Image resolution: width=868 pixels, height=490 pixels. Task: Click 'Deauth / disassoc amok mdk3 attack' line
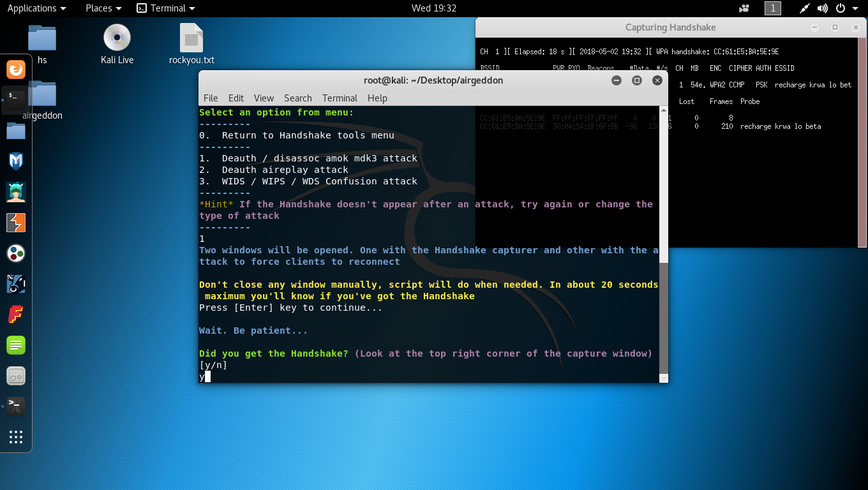[308, 158]
